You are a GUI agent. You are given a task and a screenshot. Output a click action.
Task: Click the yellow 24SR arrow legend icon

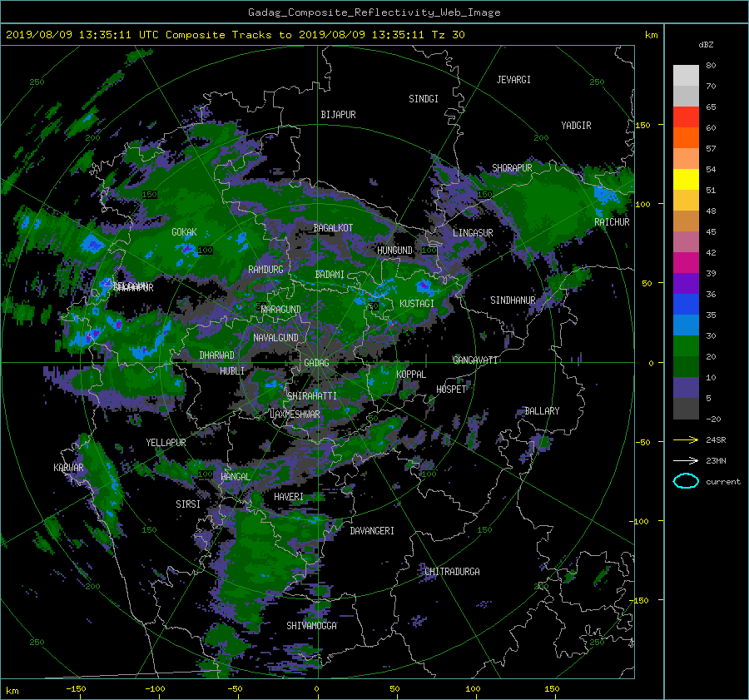tap(686, 439)
